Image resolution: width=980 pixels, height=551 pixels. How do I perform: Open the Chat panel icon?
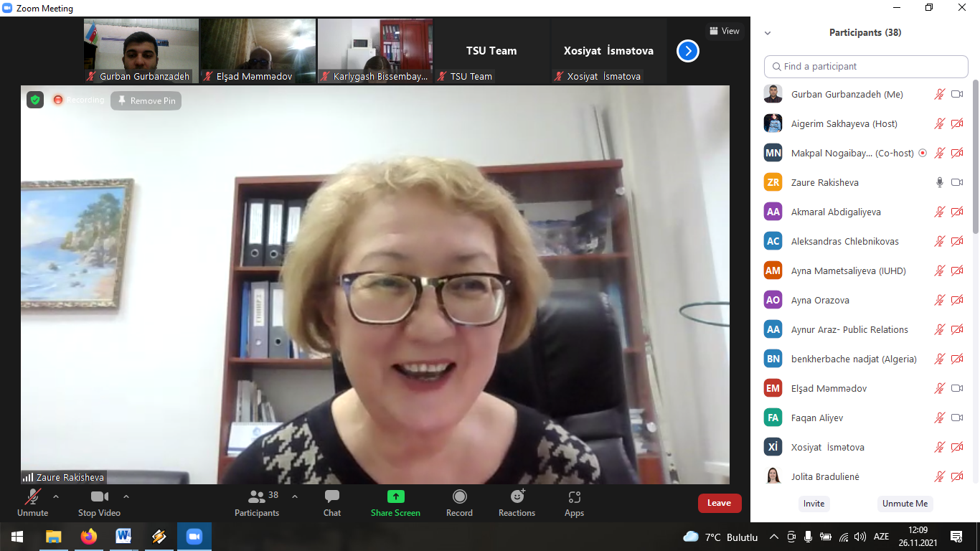(x=331, y=496)
